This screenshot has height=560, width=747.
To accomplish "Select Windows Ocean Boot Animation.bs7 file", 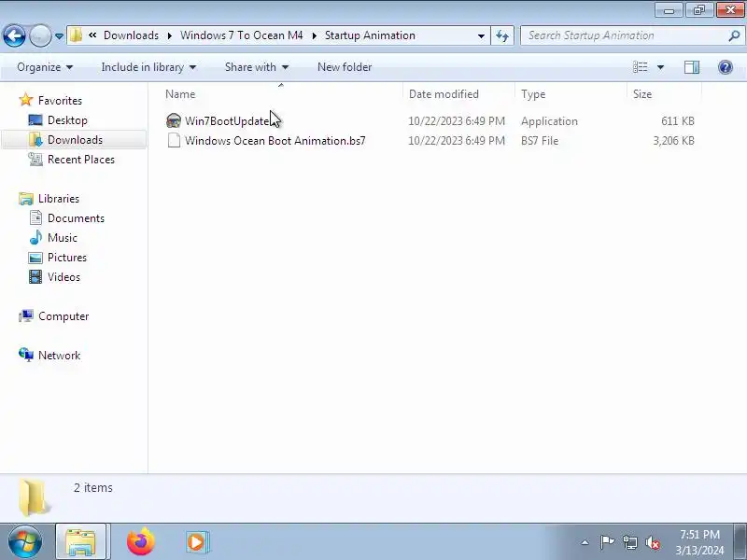I will click(275, 141).
